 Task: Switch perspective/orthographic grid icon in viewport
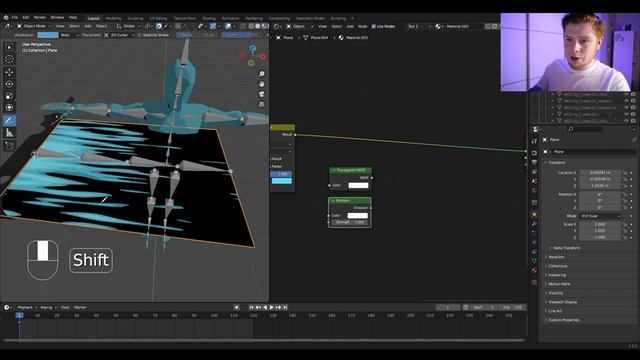pyautogui.click(x=262, y=104)
